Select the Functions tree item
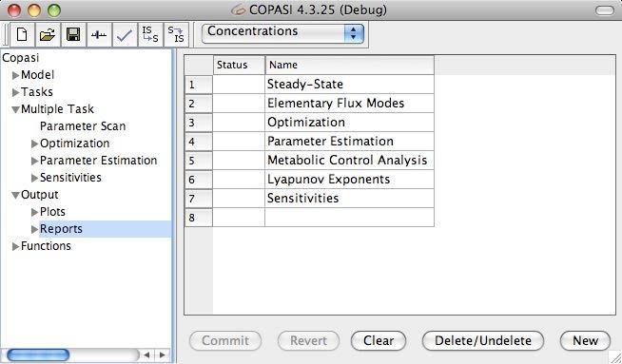The height and width of the screenshot is (364, 622). pyautogui.click(x=46, y=246)
